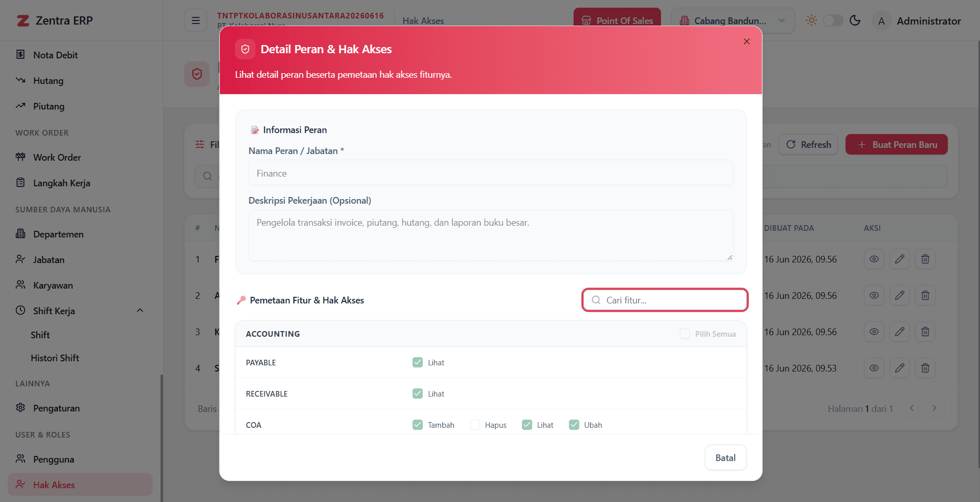Open Pengaturan in the sidebar
The width and height of the screenshot is (980, 502).
[80, 408]
